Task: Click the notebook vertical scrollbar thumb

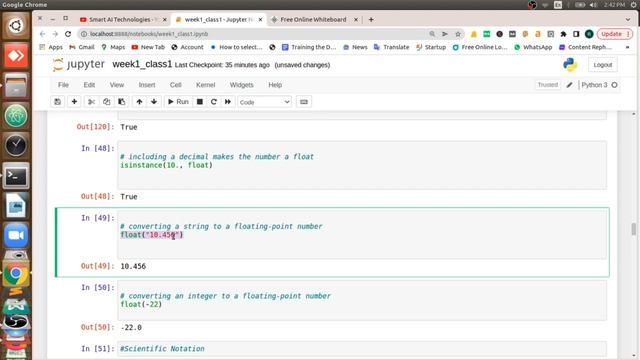Action: click(x=633, y=229)
